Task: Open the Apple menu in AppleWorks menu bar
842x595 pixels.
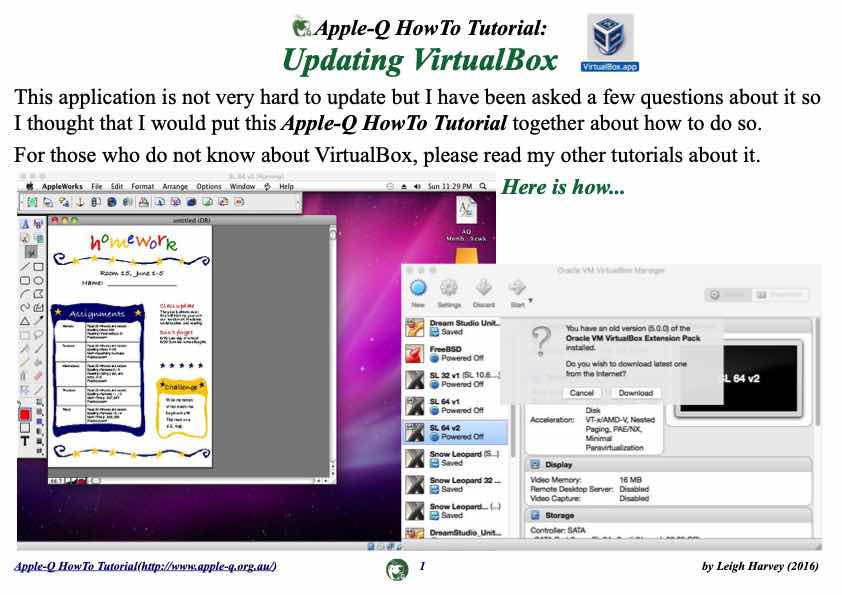Action: (30, 186)
